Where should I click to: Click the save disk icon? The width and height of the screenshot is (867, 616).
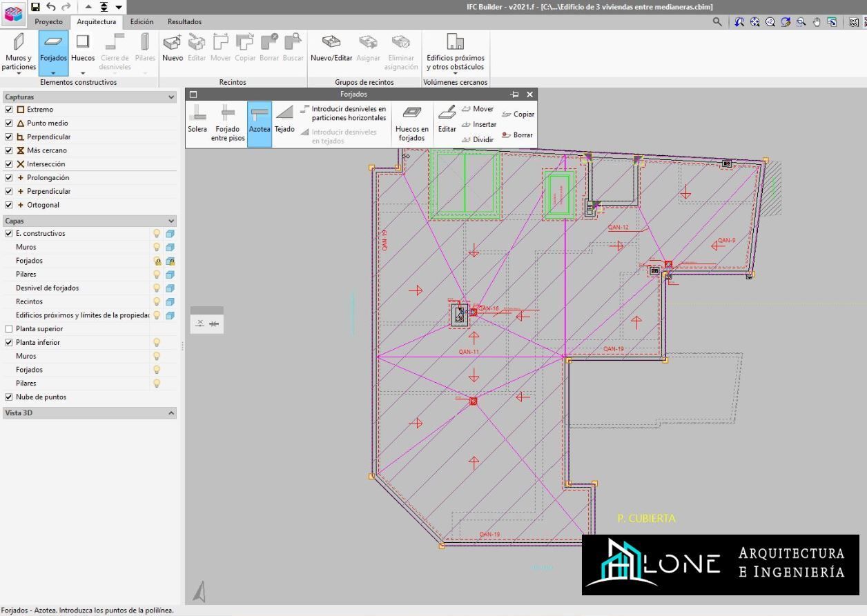point(35,7)
